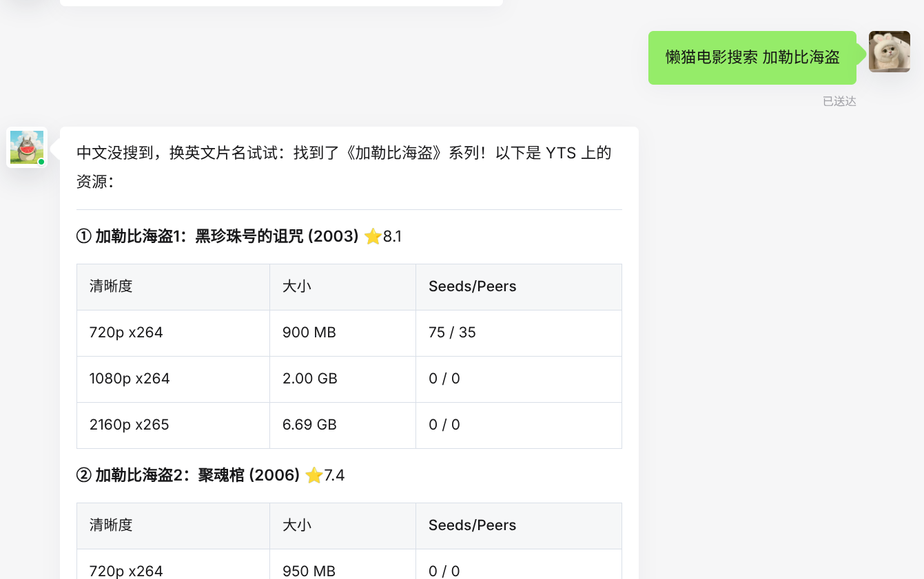The height and width of the screenshot is (579, 924).
Task: Click the 已送达 delivery status
Action: click(x=839, y=101)
